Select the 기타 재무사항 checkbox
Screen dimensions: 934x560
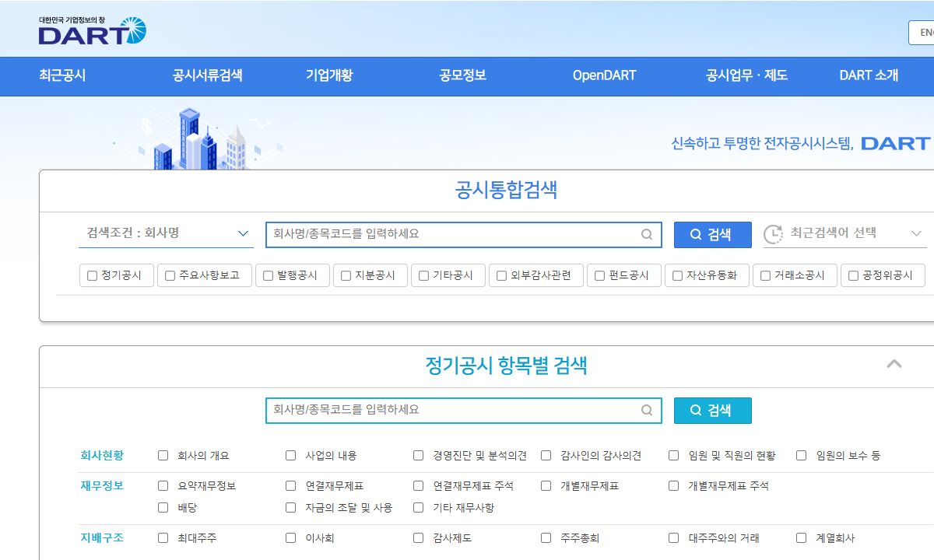coord(418,508)
